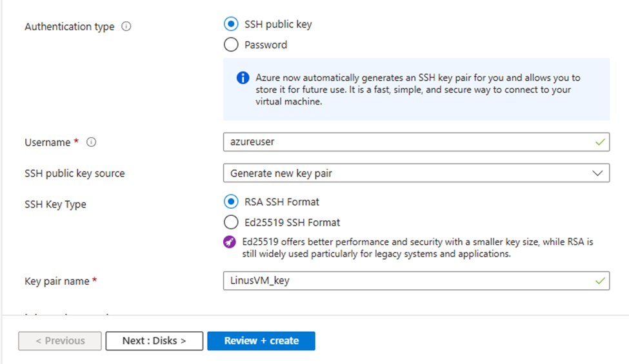Choose Password authentication type
629x364 pixels.
coord(230,45)
